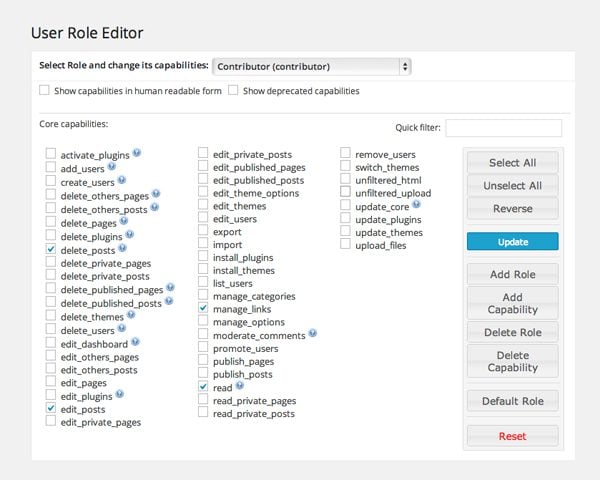Click help icon beside delete_themes
600x480 pixels.
(131, 315)
